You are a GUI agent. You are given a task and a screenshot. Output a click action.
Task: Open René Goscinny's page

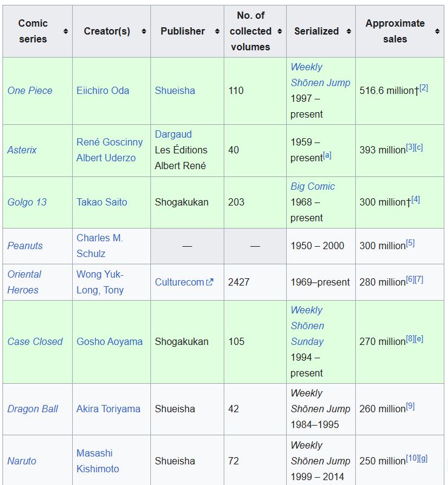(110, 142)
